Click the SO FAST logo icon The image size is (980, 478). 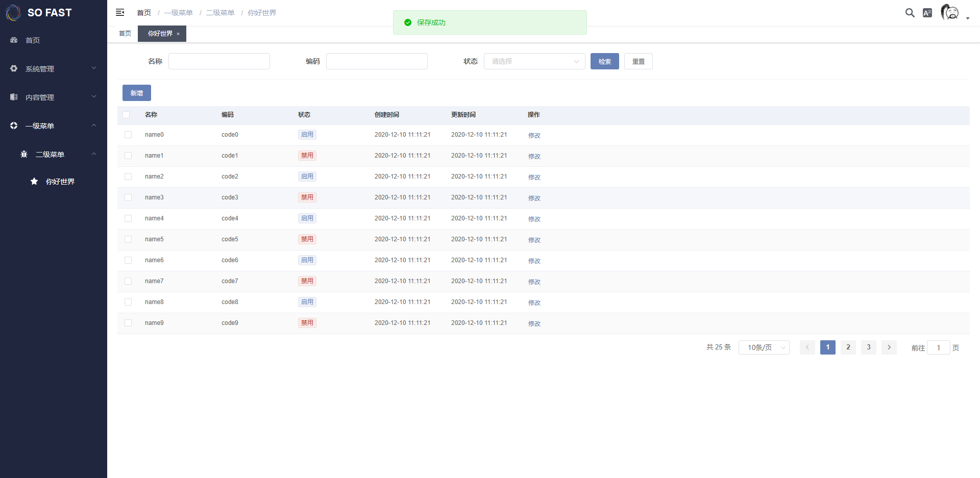[x=13, y=13]
